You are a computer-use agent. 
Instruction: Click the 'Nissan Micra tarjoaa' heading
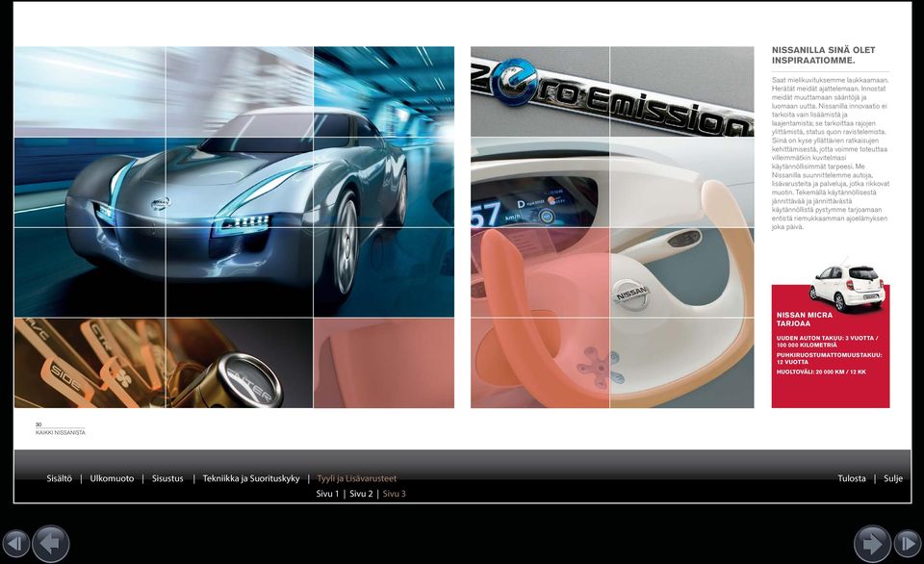(x=805, y=319)
